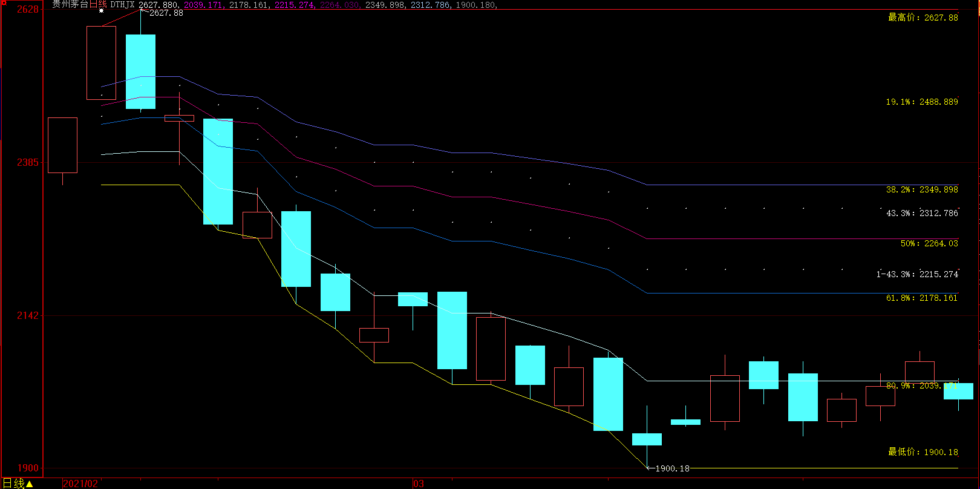Screen dimensions: 980x489
Task: Click the header value 2178.161
Action: coord(249,5)
